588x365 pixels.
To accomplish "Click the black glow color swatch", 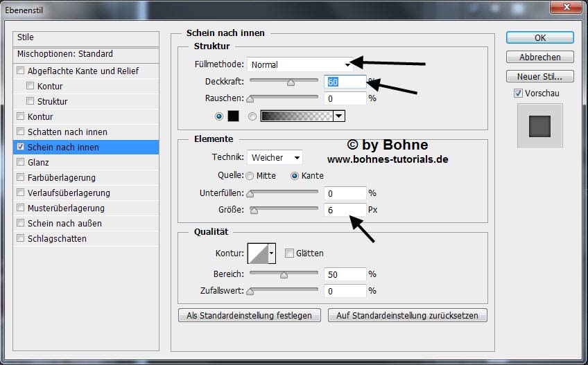I will click(234, 116).
